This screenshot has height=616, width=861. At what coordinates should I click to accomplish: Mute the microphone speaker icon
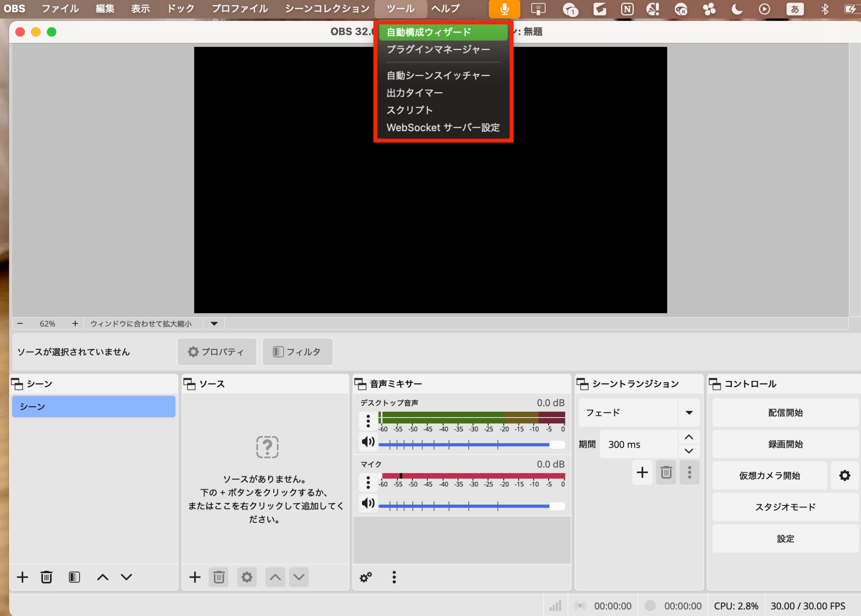pyautogui.click(x=367, y=504)
